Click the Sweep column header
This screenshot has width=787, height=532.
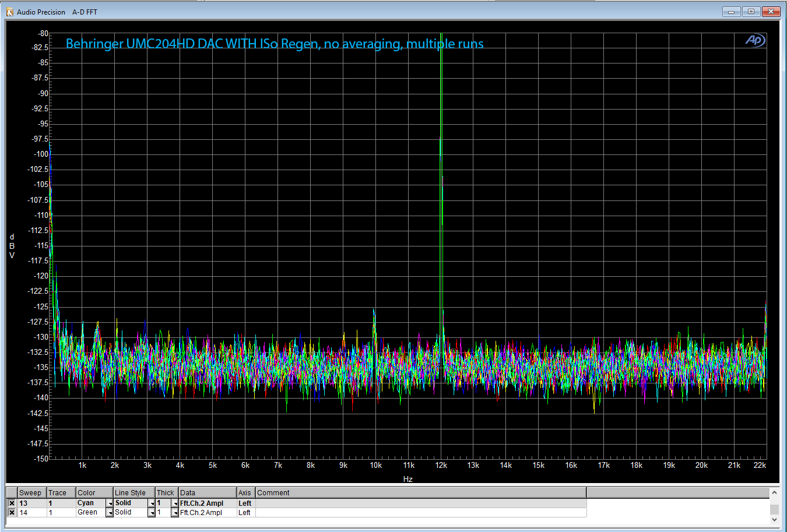(x=32, y=493)
